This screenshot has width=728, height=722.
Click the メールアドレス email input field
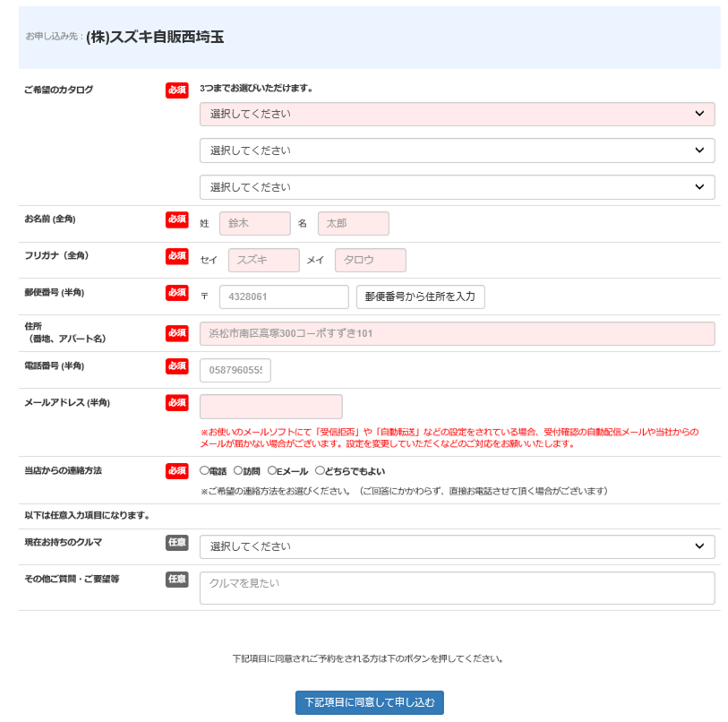pos(271,407)
